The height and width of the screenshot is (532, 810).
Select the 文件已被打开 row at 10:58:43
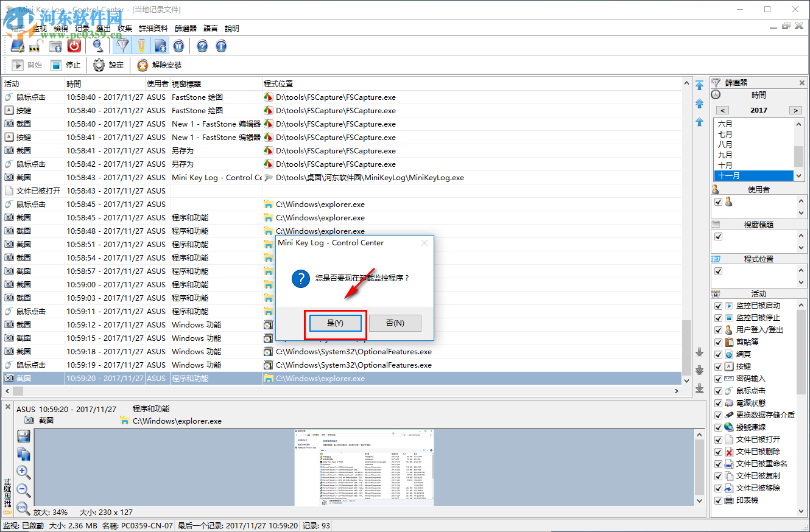tap(342, 191)
